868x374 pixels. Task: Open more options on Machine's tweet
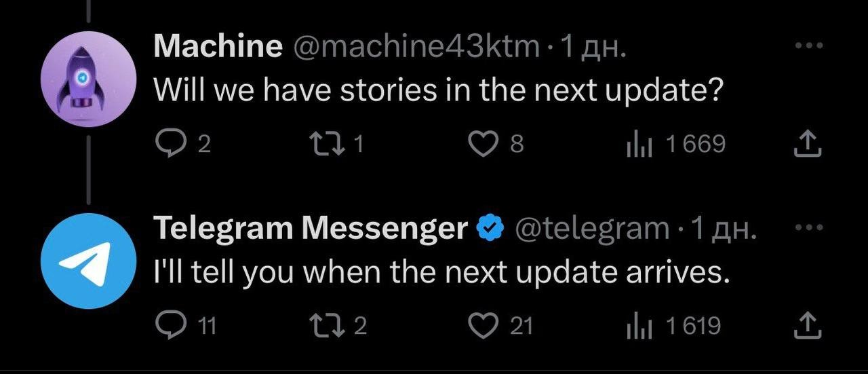808,46
